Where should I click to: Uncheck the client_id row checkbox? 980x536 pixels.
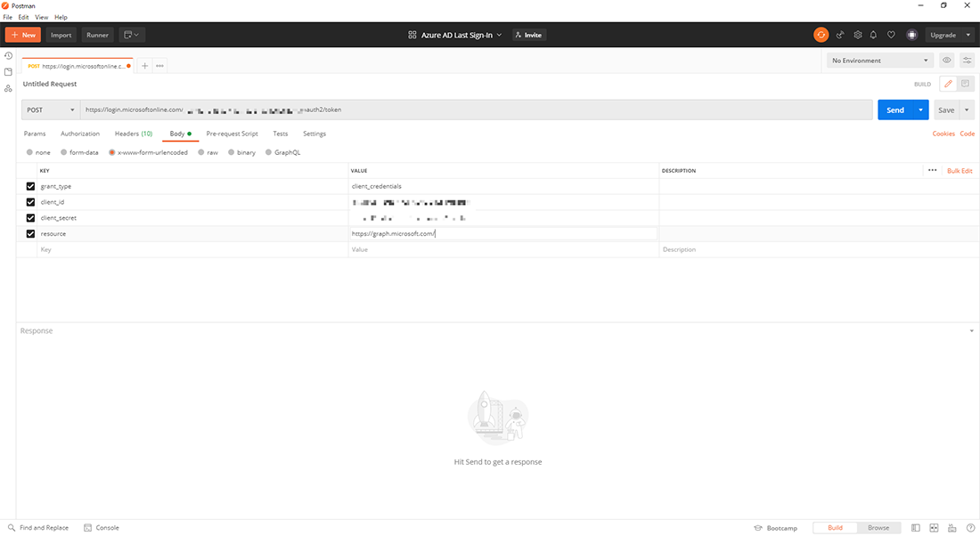tap(30, 202)
